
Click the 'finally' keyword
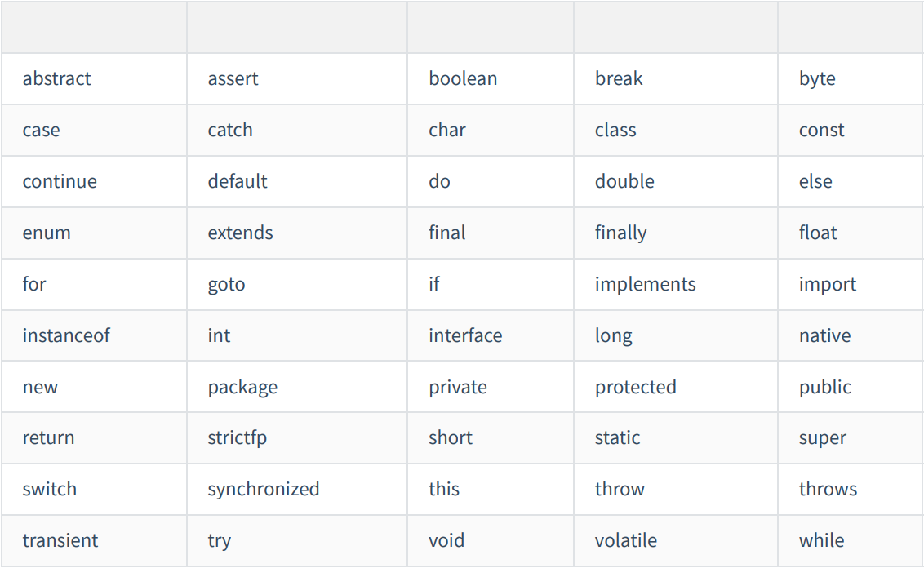pyautogui.click(x=620, y=233)
